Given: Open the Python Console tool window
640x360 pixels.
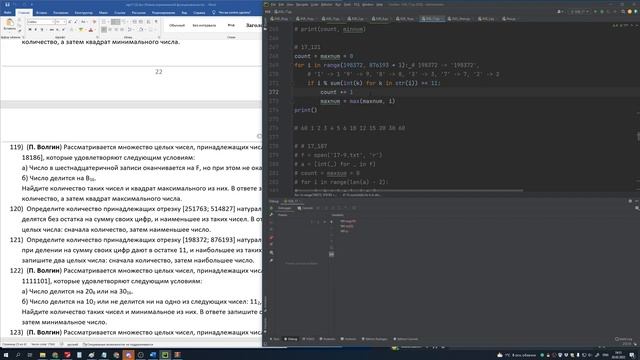Looking at the screenshot, I should tap(405, 339).
